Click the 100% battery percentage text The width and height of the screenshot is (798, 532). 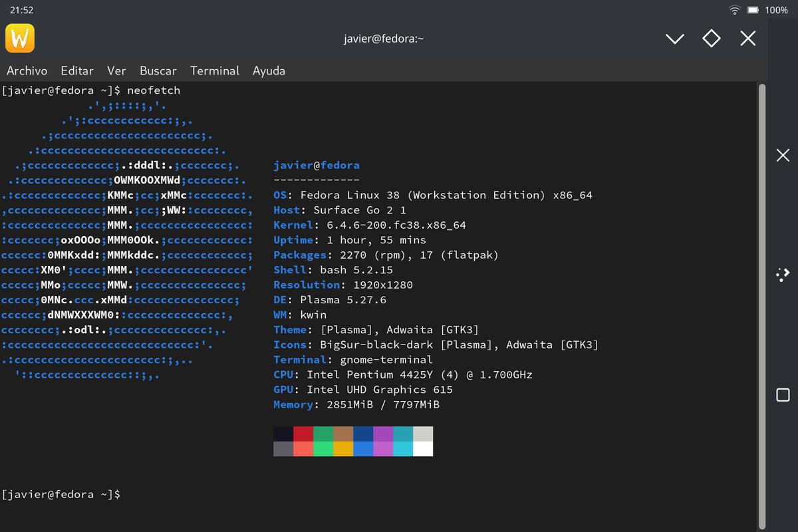coord(776,10)
